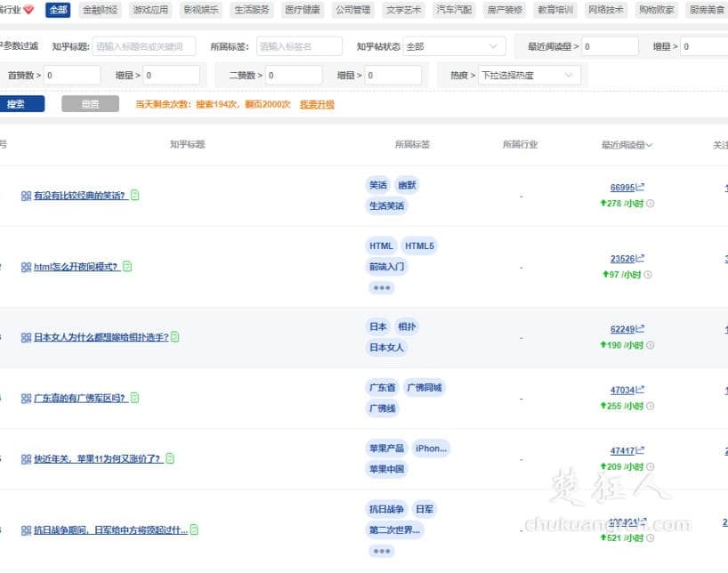The height and width of the screenshot is (573, 728).
Task: Click the green copy icon after "html怎么开夜间模式?"
Action: point(126,266)
